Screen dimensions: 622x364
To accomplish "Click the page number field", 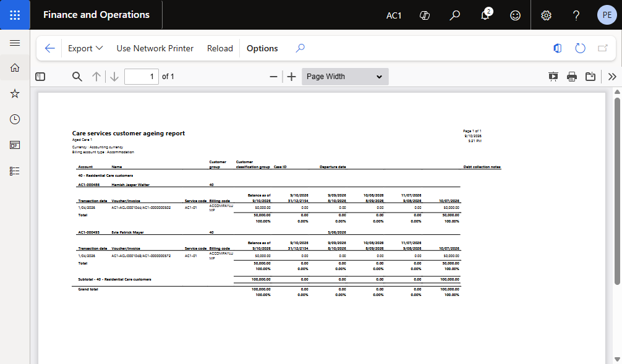I will click(142, 77).
